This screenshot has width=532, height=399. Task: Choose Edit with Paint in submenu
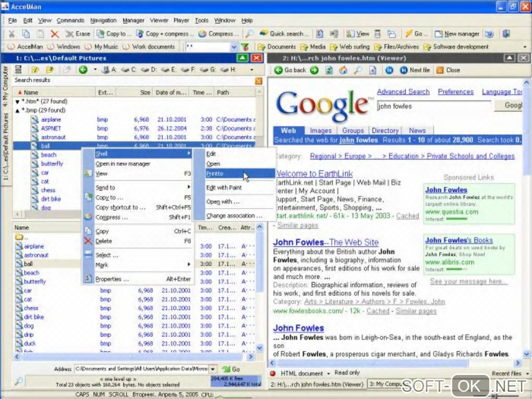[x=239, y=188]
